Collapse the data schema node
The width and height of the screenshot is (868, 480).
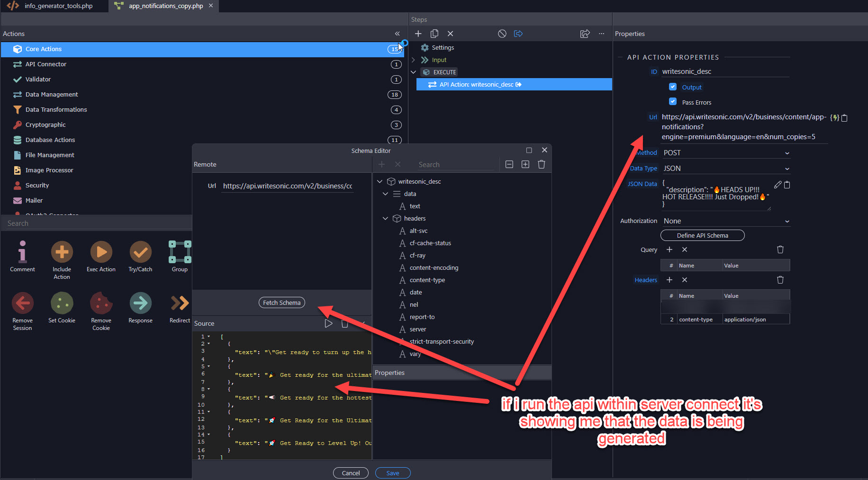click(385, 194)
